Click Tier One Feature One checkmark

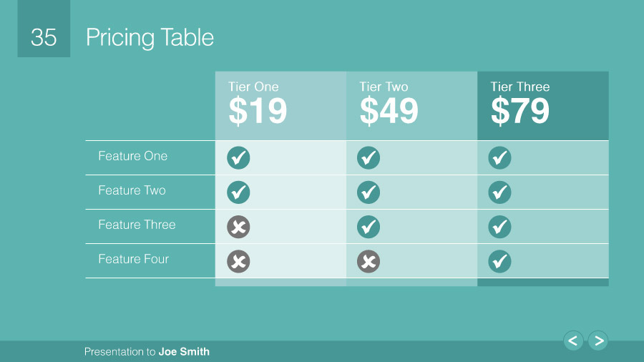[x=238, y=157]
